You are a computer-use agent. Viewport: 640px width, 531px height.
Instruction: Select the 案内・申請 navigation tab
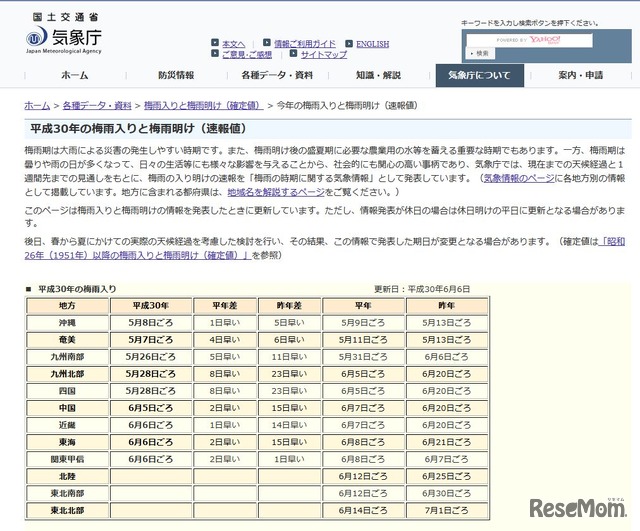[x=581, y=75]
